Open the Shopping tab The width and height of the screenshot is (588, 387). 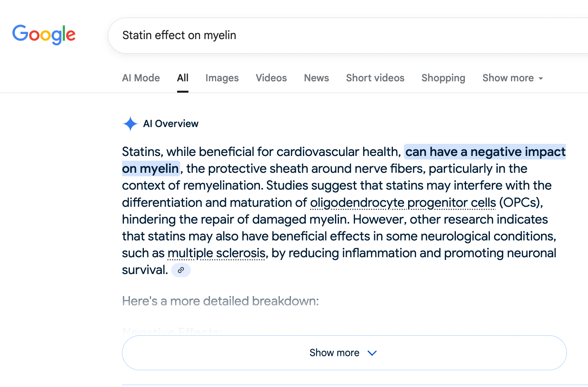pos(443,78)
